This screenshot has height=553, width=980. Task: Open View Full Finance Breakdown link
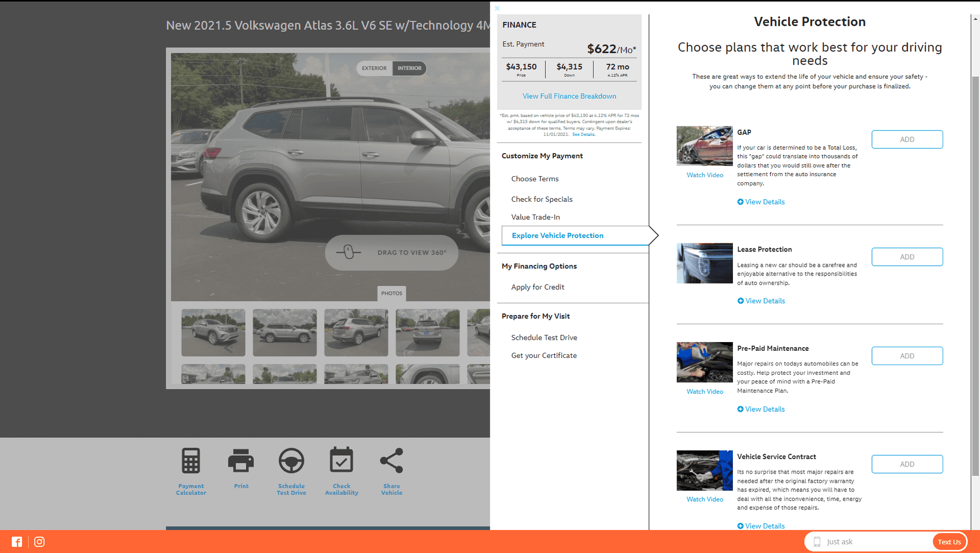point(569,96)
